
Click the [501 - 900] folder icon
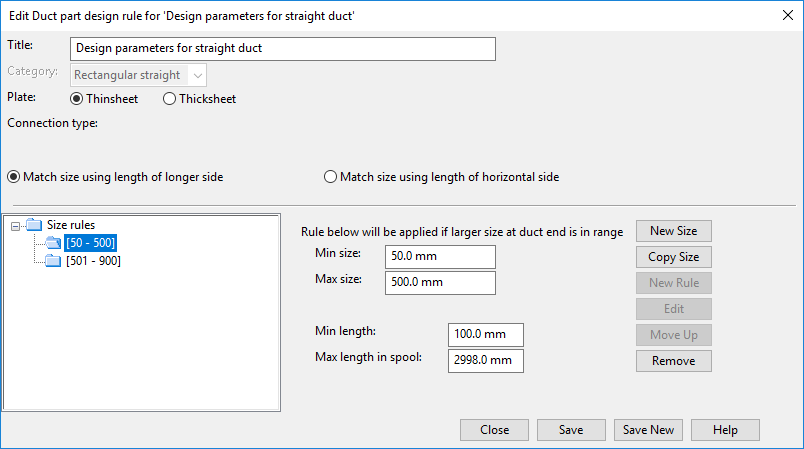coord(52,261)
